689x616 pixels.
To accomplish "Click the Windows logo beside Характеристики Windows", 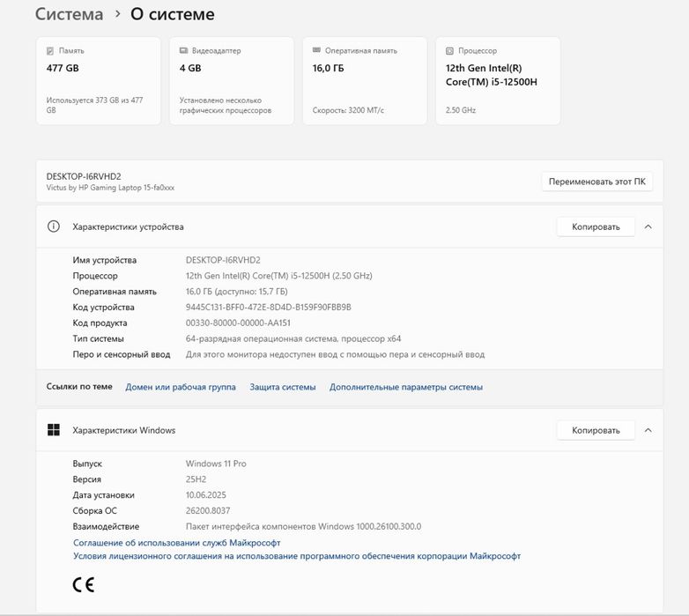I will pyautogui.click(x=54, y=430).
